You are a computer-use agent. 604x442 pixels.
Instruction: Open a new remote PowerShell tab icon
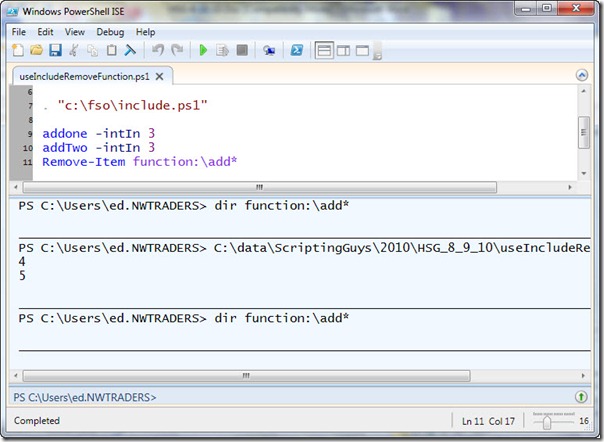coord(269,50)
